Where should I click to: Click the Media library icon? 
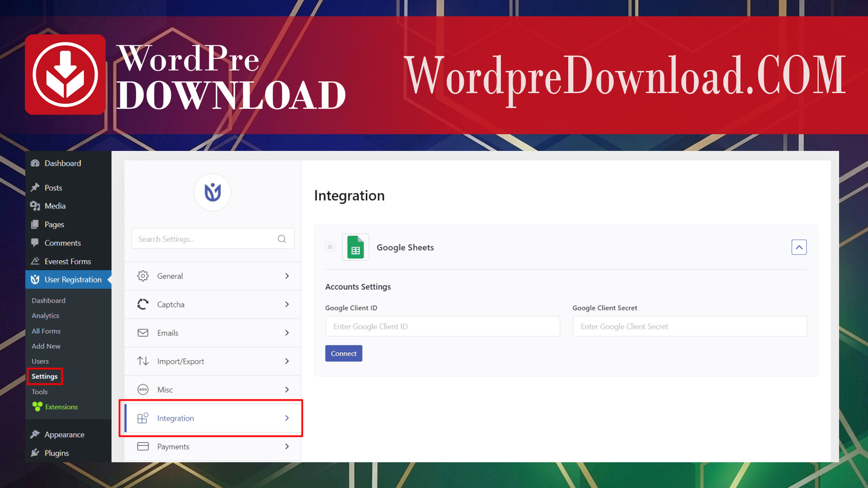(x=35, y=206)
